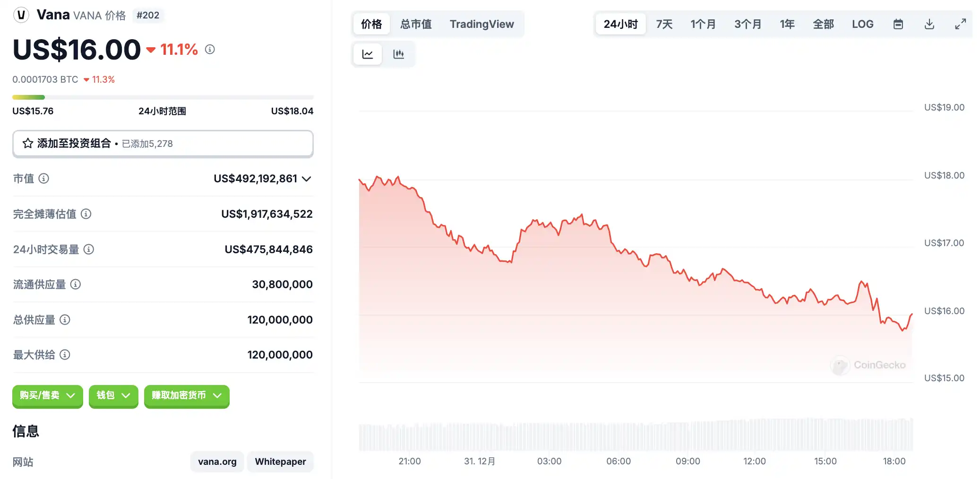Expand chart to fullscreen

click(x=960, y=24)
